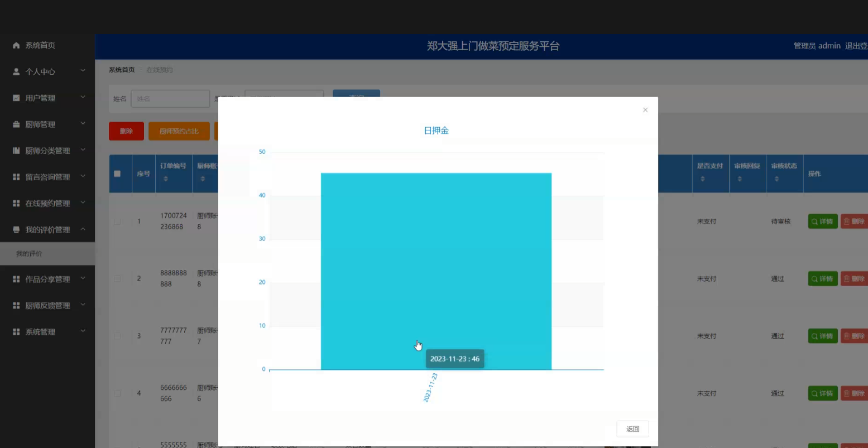
Task: Click the 通过 status in row 3
Action: click(778, 336)
